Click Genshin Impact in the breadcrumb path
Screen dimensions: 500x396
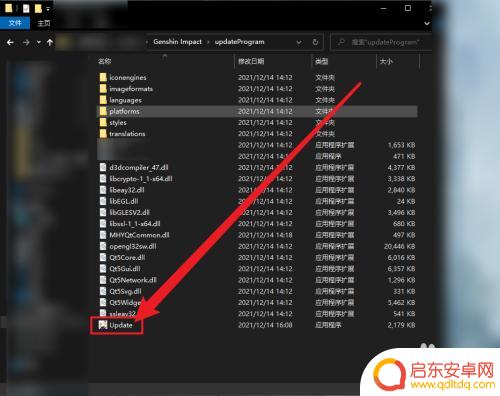[177, 42]
